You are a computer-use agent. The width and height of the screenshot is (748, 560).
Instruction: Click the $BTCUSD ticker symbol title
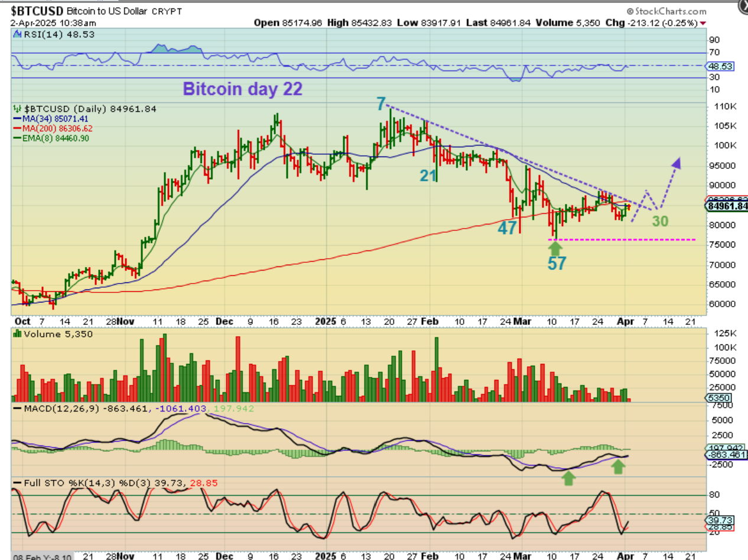pos(37,11)
